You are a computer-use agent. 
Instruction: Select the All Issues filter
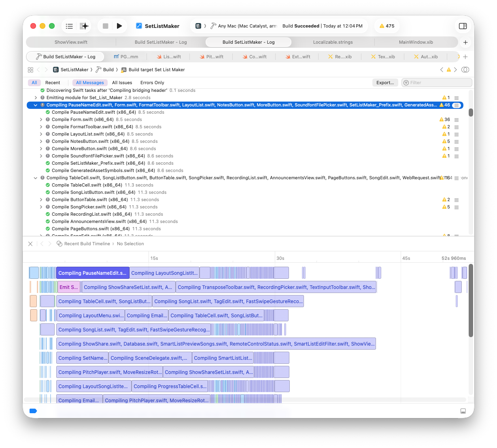[x=122, y=83]
